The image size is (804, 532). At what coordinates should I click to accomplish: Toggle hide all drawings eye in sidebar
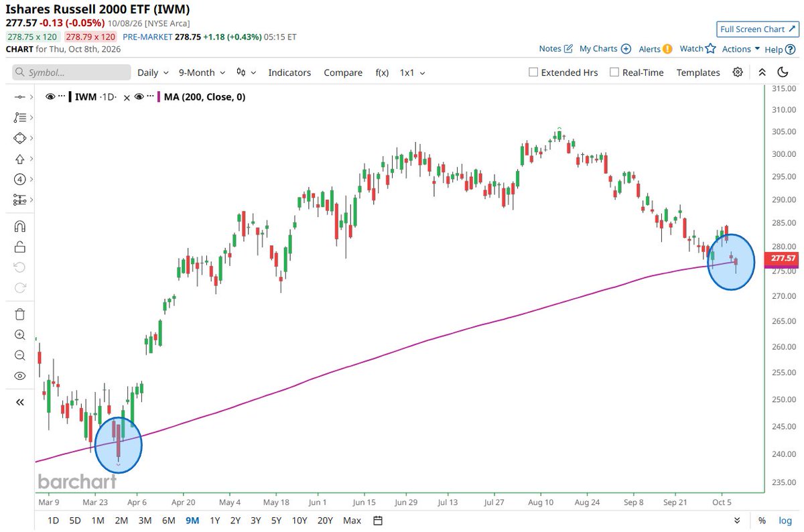point(19,376)
